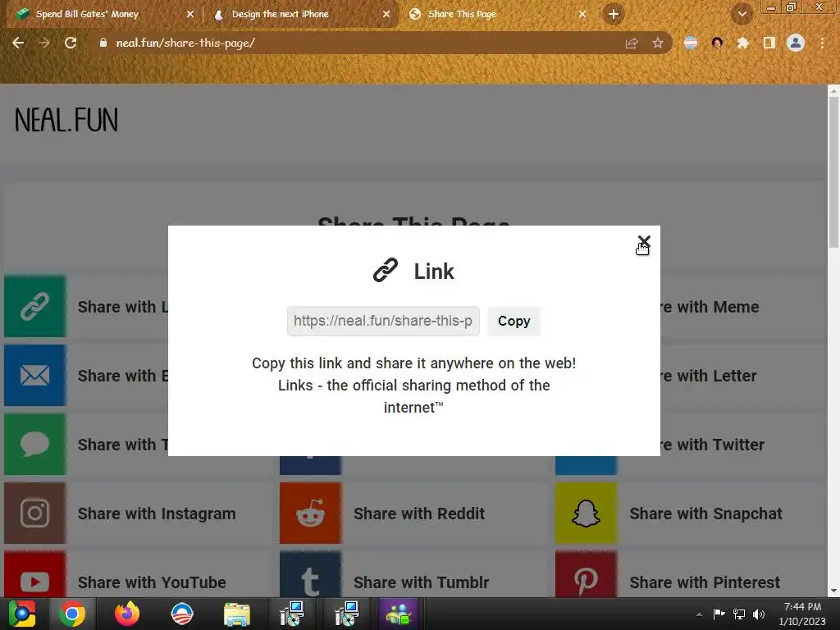The width and height of the screenshot is (840, 630).
Task: Open the round avatar extension icon
Action: 717,43
